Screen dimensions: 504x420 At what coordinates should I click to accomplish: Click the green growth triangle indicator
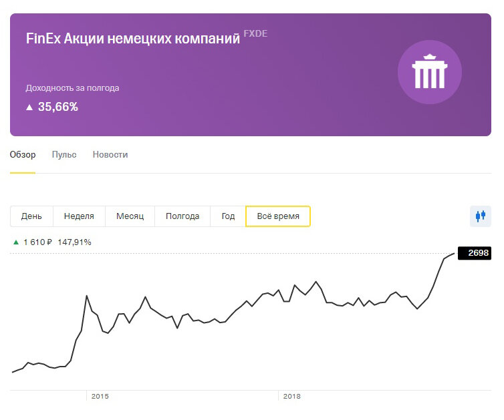pos(16,242)
